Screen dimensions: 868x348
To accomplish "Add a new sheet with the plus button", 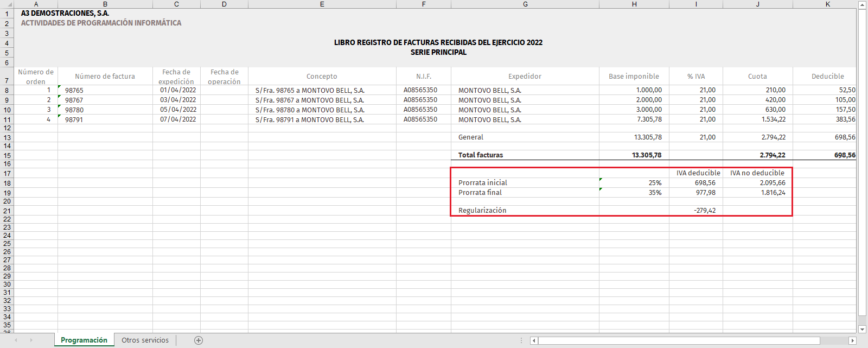I will point(199,340).
